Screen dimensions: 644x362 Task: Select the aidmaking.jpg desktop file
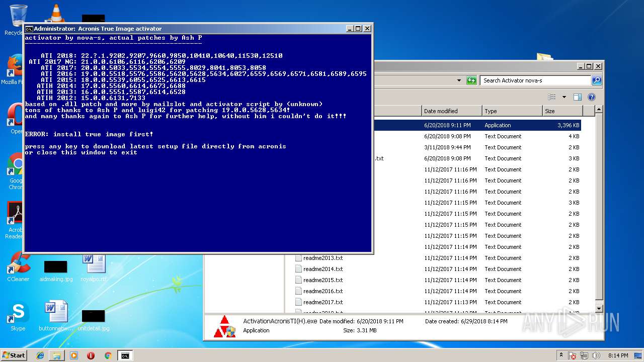click(56, 270)
